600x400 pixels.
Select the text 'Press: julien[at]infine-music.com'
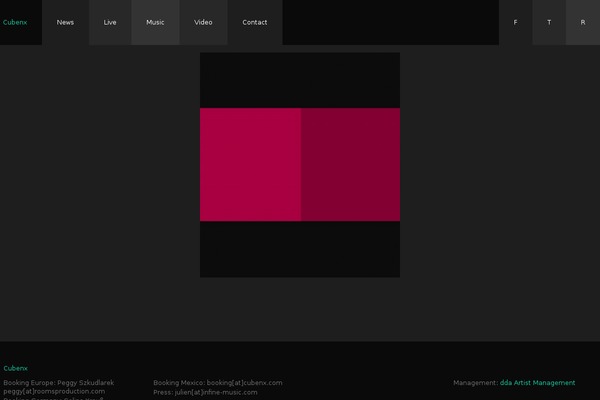tap(205, 392)
